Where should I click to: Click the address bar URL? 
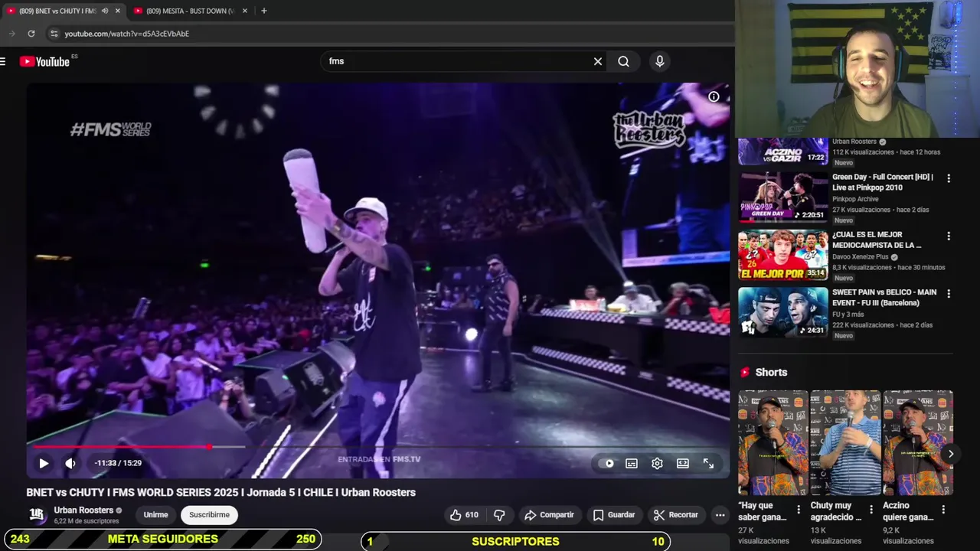coord(126,34)
